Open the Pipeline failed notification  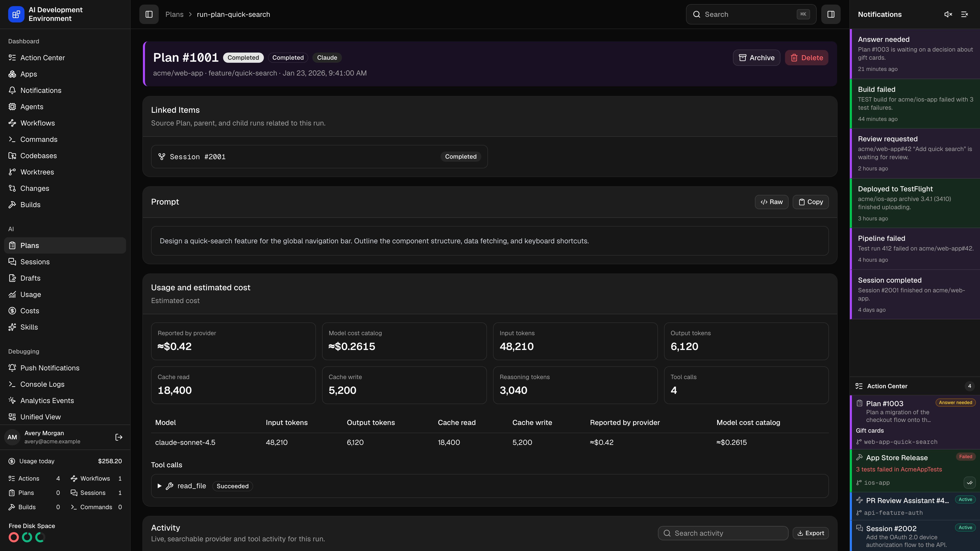point(915,249)
